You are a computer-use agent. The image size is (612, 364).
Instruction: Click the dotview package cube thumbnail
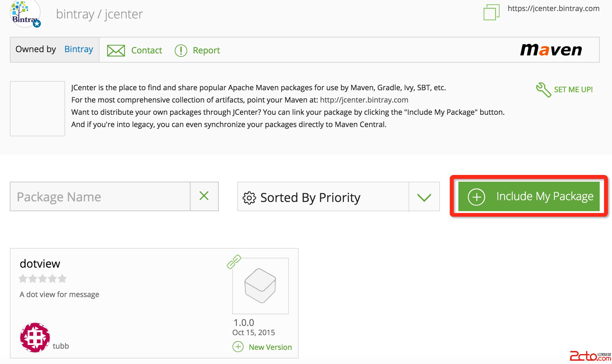coord(260,286)
